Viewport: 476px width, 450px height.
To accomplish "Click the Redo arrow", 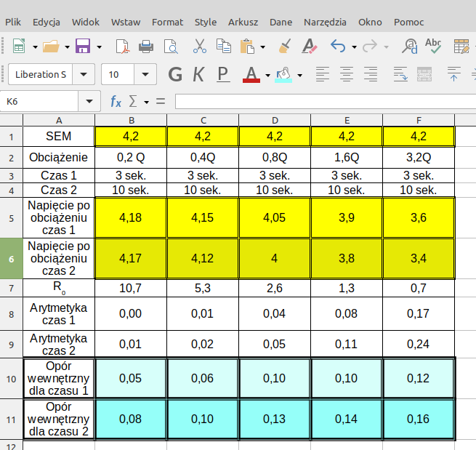I will 370,47.
